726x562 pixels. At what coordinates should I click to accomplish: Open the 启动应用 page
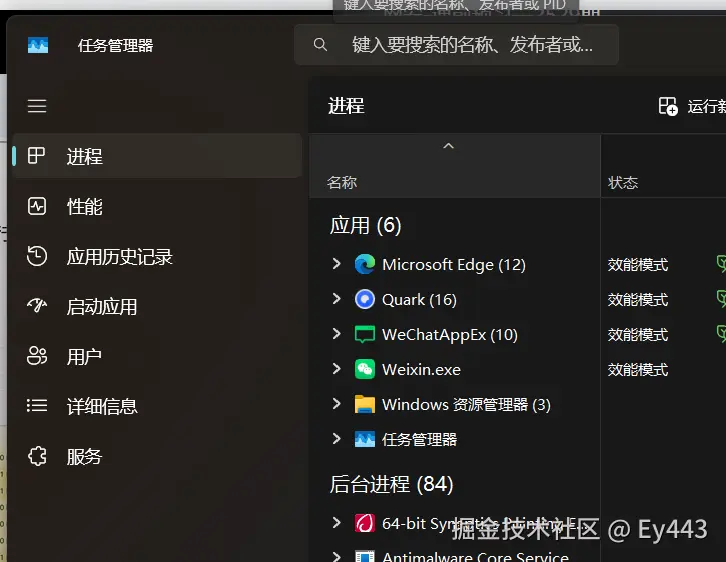pos(157,306)
